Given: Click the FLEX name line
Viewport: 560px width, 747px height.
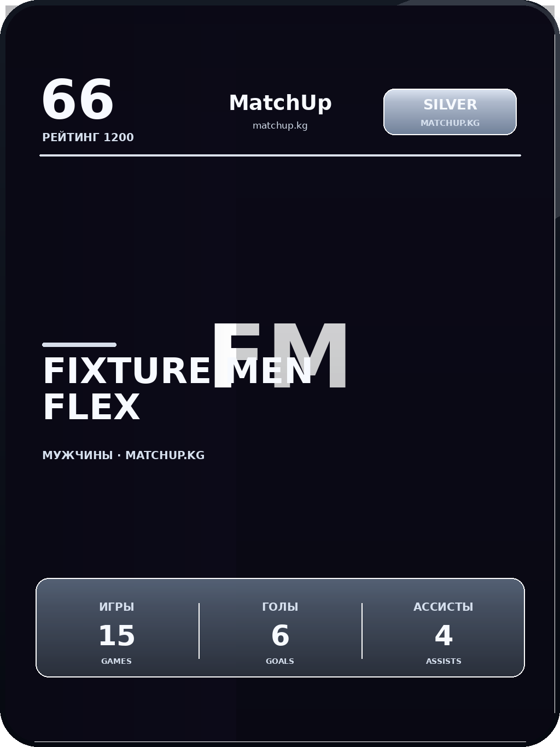Looking at the screenshot, I should [x=91, y=408].
